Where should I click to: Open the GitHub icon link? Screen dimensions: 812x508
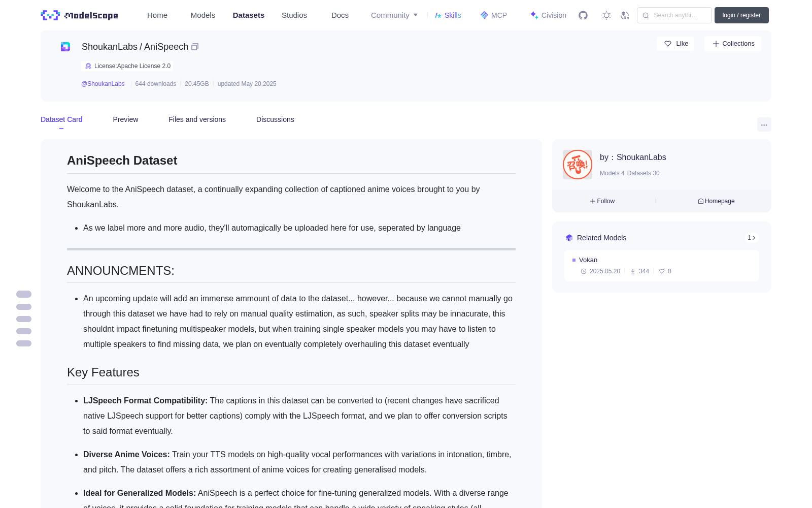click(583, 15)
